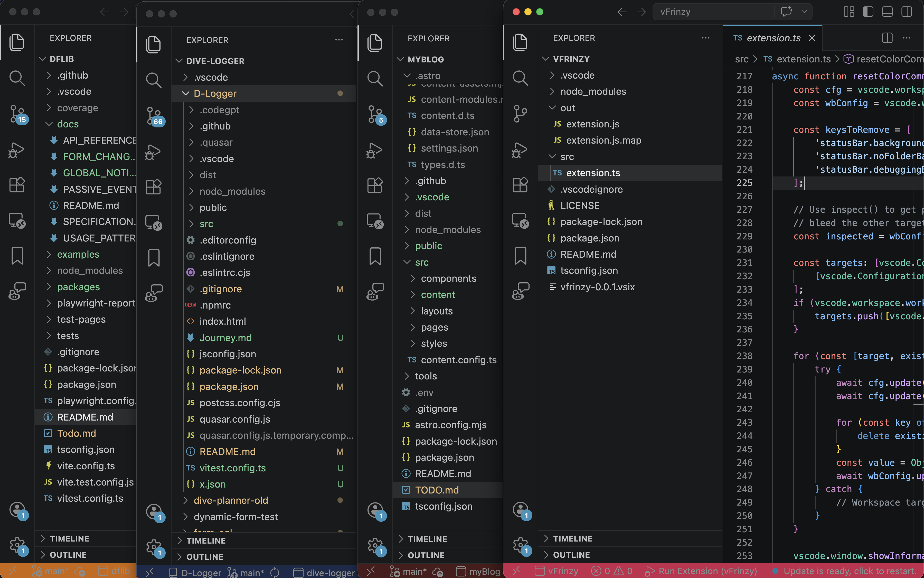Screen dimensions: 924x578
Task: Open editor More Actions ellipsis in vFrinzy
Action: tap(907, 38)
